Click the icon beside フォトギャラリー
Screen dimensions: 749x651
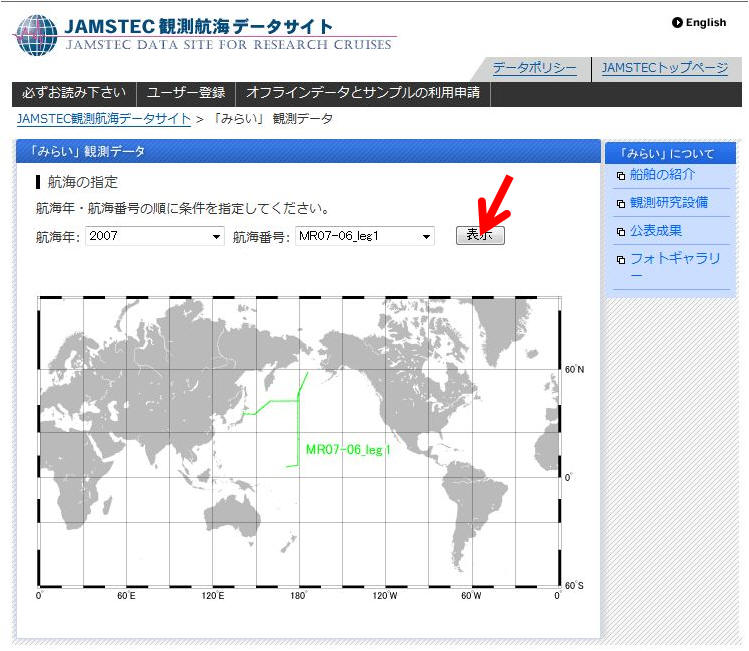621,260
